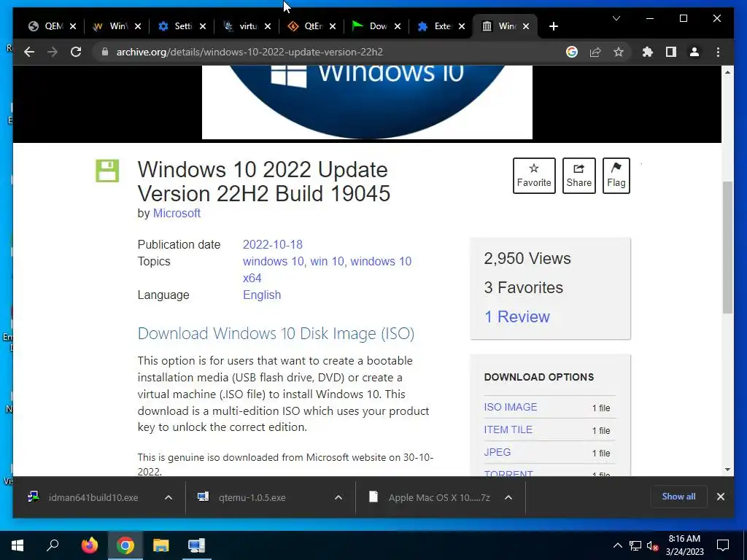Open the QtEmu monitor taskbar icon
Viewport: 747px width, 560px height.
tap(196, 545)
